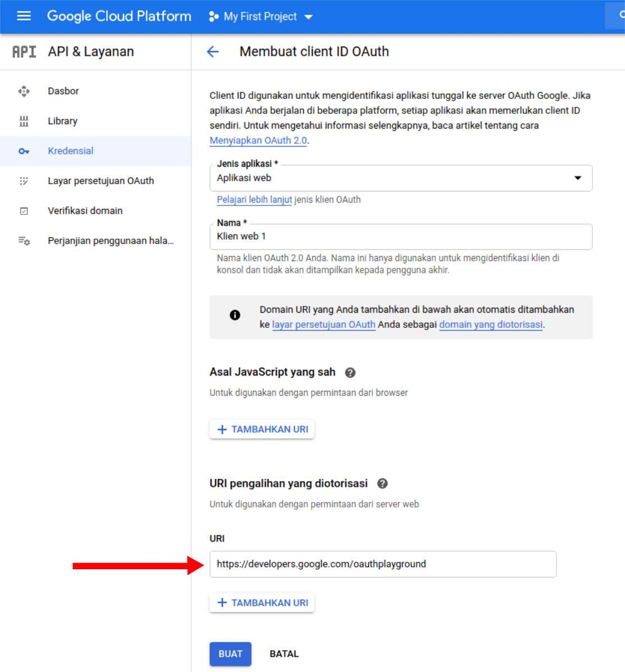The width and height of the screenshot is (625, 672).
Task: Click the Membuat client ID OAuth title
Action: pos(314,52)
